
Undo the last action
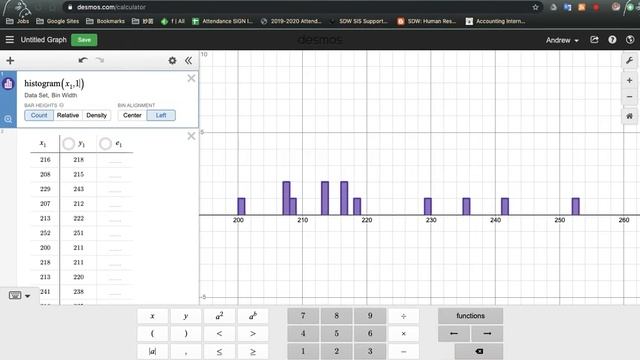tap(83, 60)
